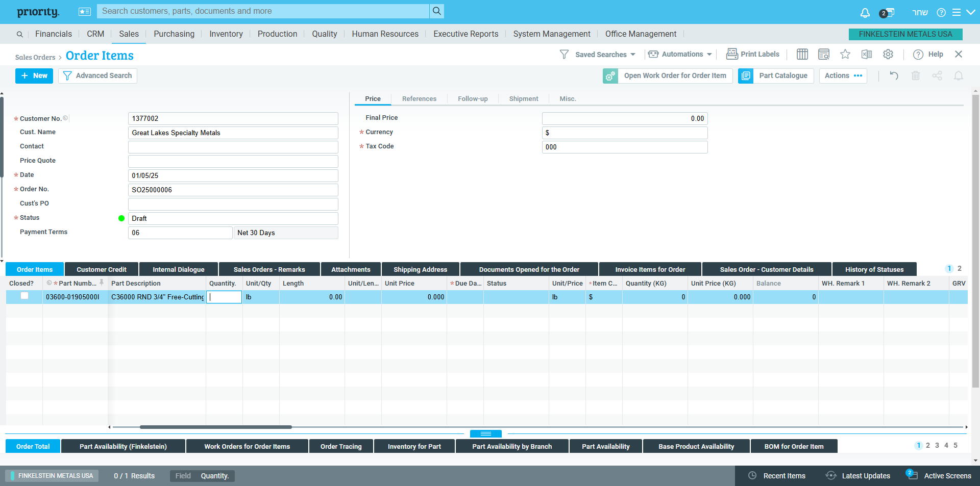Select part number 03600-01905000I cell
The height and width of the screenshot is (486, 980).
(x=76, y=297)
